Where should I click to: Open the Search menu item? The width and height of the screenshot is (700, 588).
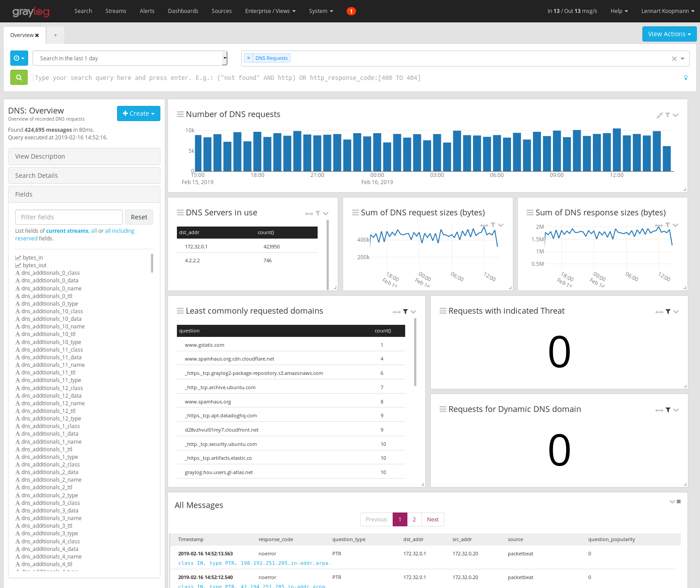[83, 11]
